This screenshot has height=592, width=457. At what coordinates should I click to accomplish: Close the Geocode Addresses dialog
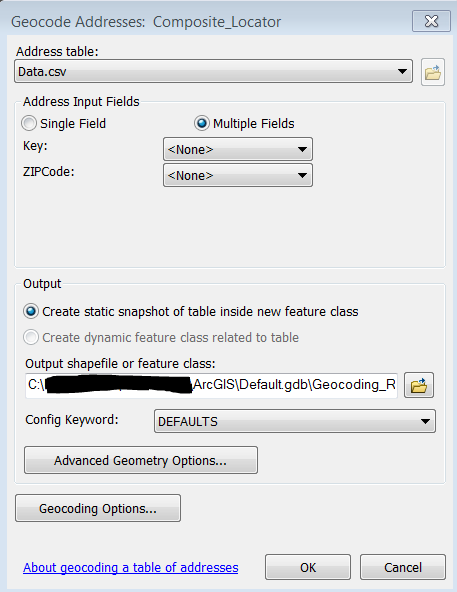[431, 21]
